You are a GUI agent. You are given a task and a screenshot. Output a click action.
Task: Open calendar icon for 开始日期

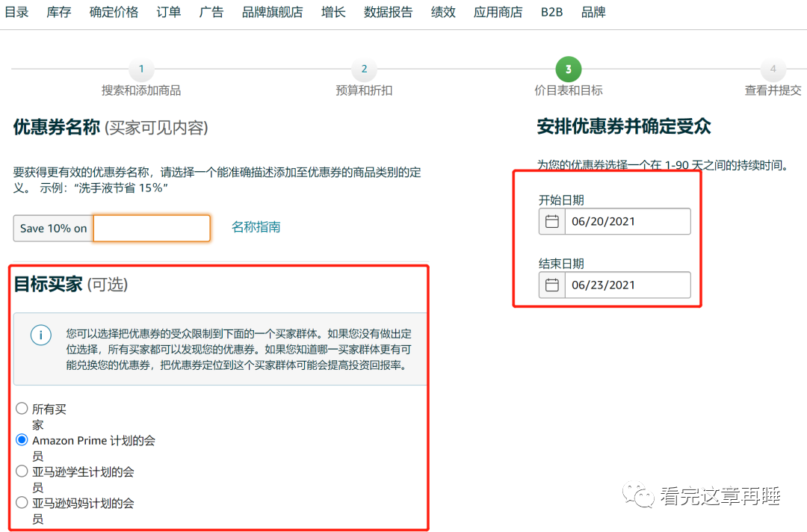click(551, 221)
